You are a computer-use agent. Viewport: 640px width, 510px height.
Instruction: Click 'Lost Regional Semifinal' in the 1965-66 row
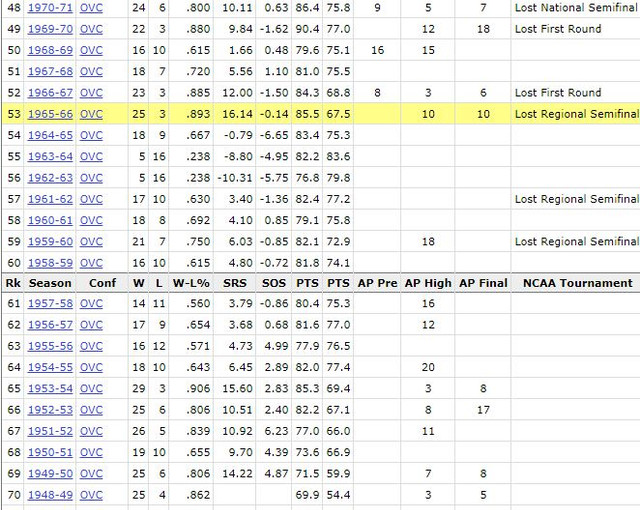pos(577,114)
